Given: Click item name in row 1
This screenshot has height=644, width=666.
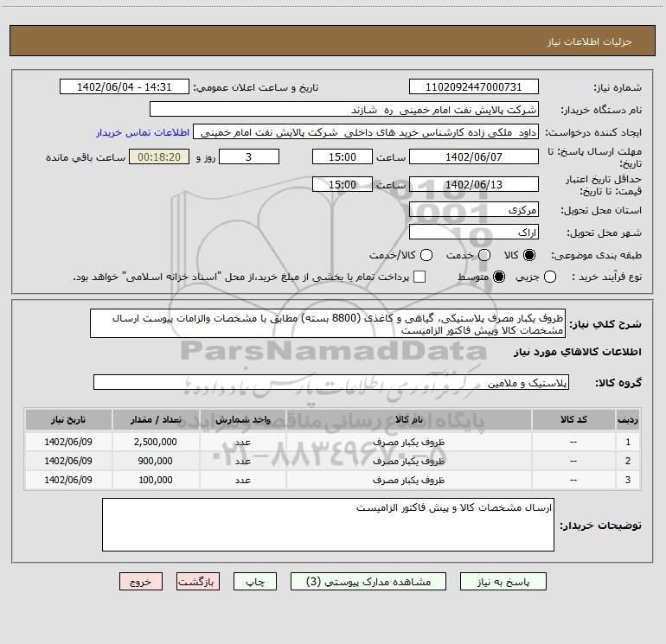Looking at the screenshot, I should point(408,442).
